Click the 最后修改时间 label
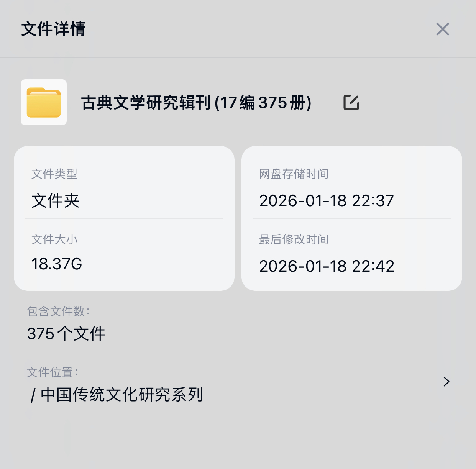The height and width of the screenshot is (469, 476). 294,239
